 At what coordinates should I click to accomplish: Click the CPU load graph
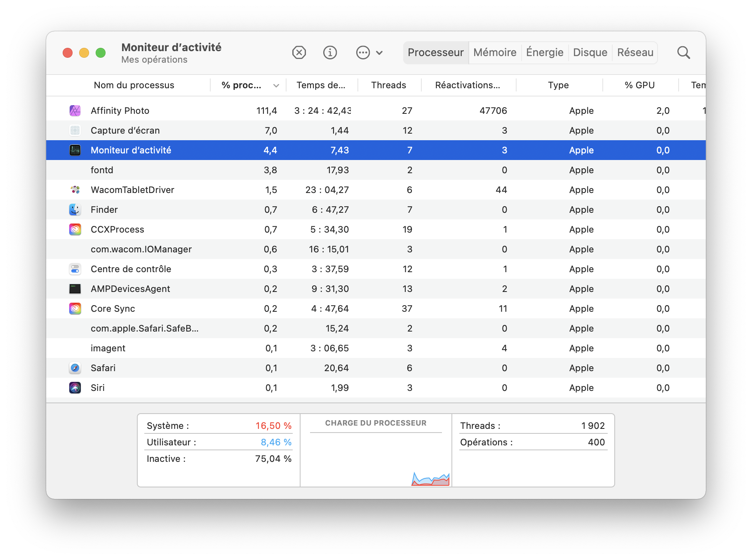376,459
